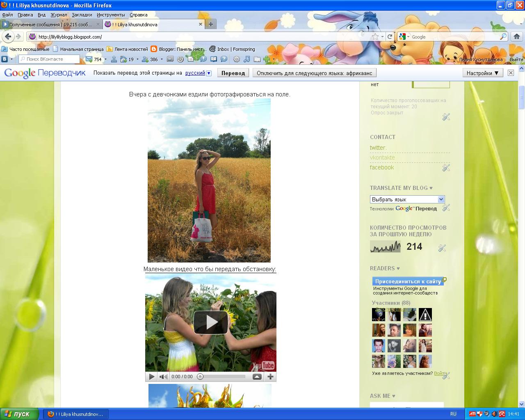Viewport: 525px width, 420px height.
Task: Open the Windows пуск Start button
Action: [x=20, y=414]
